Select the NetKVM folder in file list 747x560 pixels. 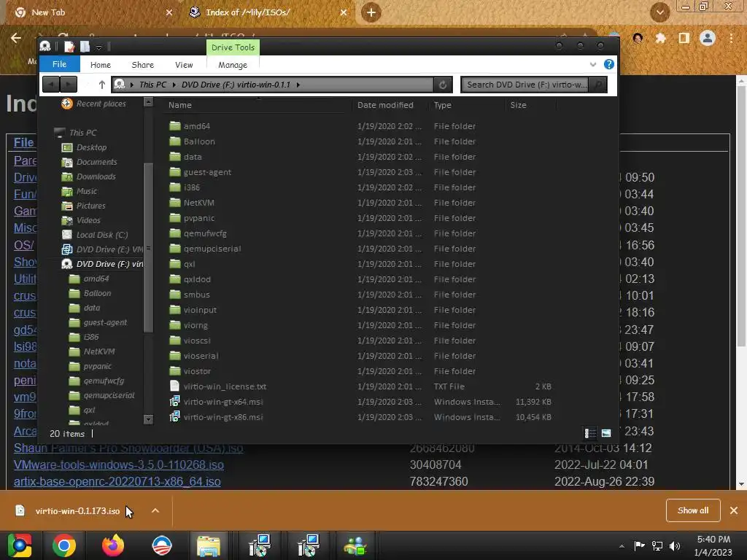(198, 203)
